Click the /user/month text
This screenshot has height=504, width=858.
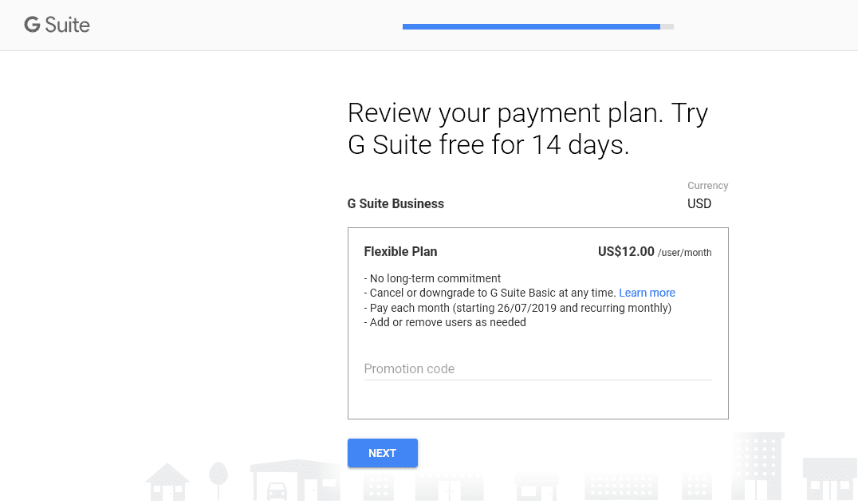pos(684,253)
